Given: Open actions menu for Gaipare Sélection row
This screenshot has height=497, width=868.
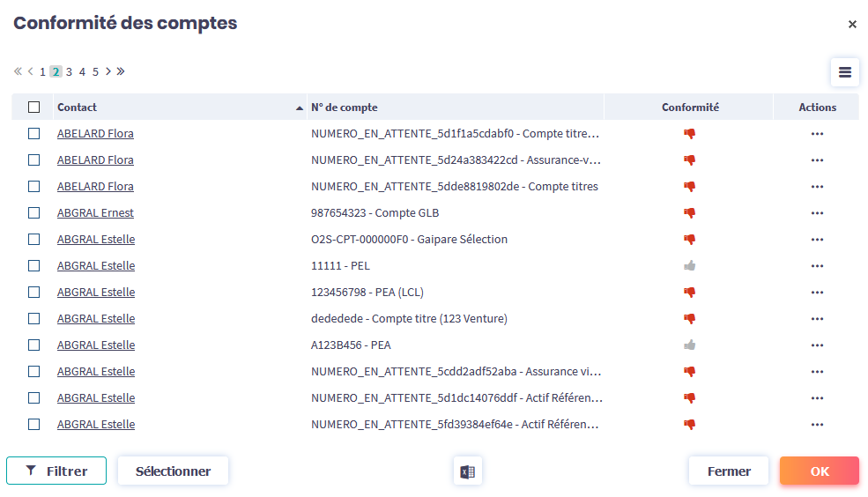Looking at the screenshot, I should 817,240.
